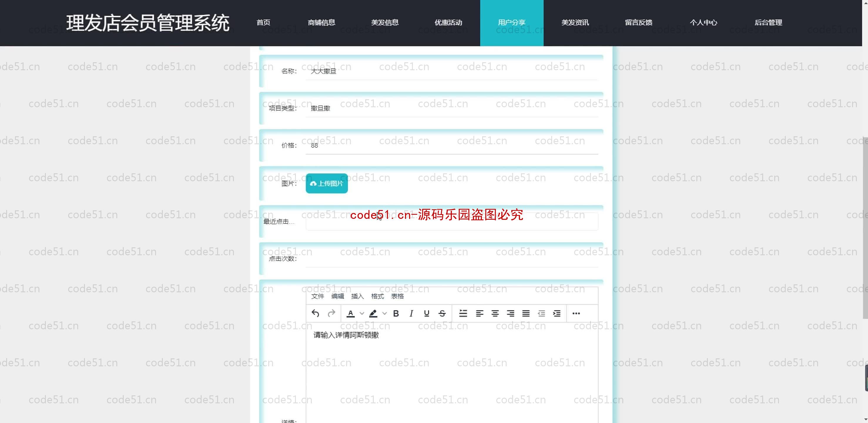This screenshot has height=423, width=868.
Task: Toggle strikethrough formatting
Action: point(442,313)
